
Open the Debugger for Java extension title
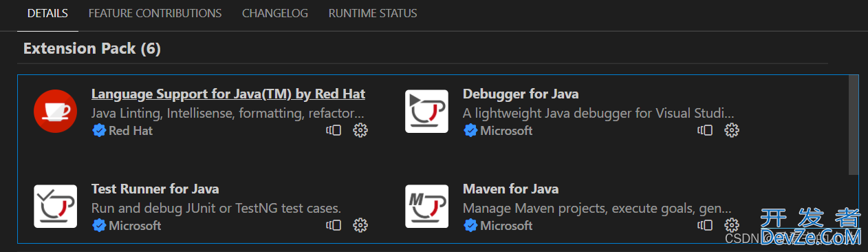click(x=521, y=94)
